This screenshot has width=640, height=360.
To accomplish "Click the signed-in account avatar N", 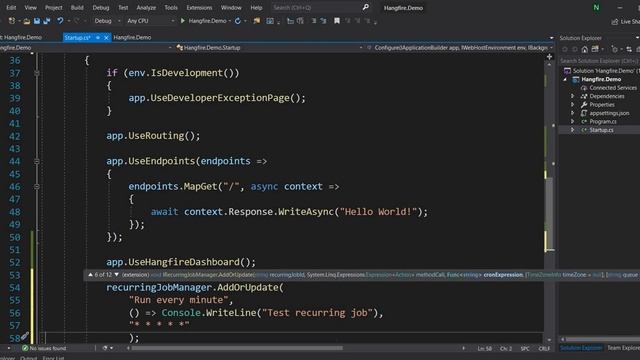I will pos(596,7).
